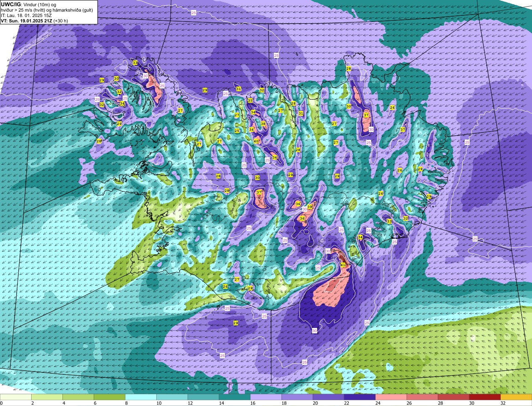Click the yellow-orange legend swatch above 32 m/s
This screenshot has height=406, width=532.
(x=516, y=397)
